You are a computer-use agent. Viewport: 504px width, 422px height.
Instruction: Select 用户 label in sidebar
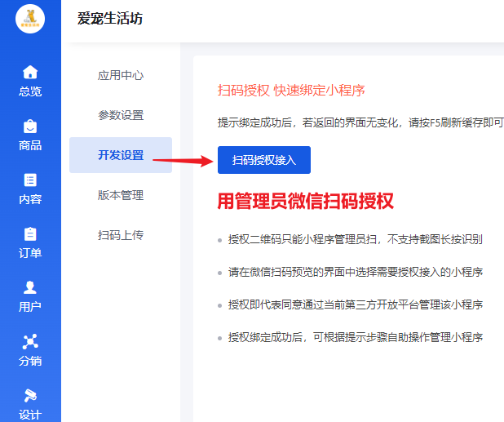point(30,307)
